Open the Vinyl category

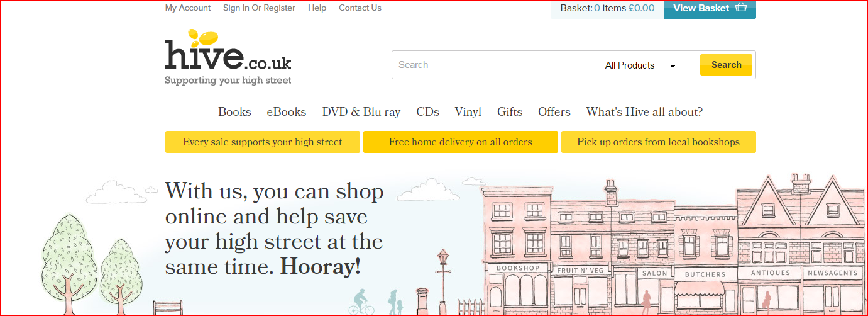click(468, 112)
